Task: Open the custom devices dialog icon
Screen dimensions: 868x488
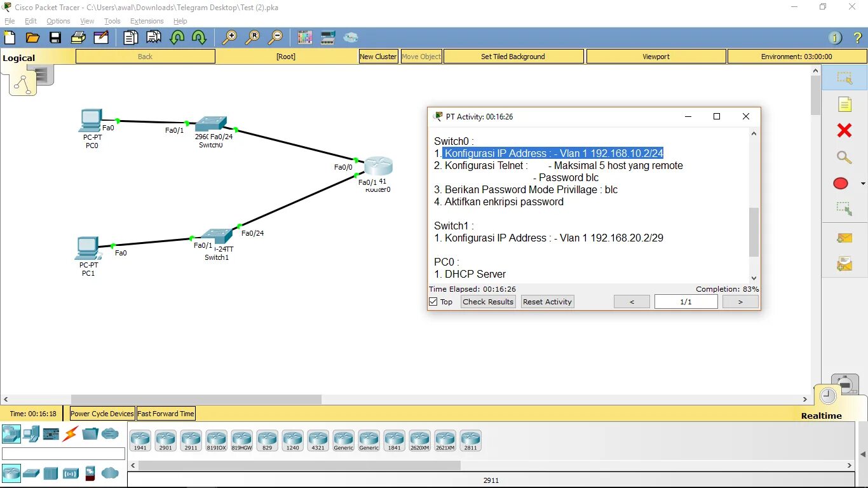Action: tap(328, 37)
